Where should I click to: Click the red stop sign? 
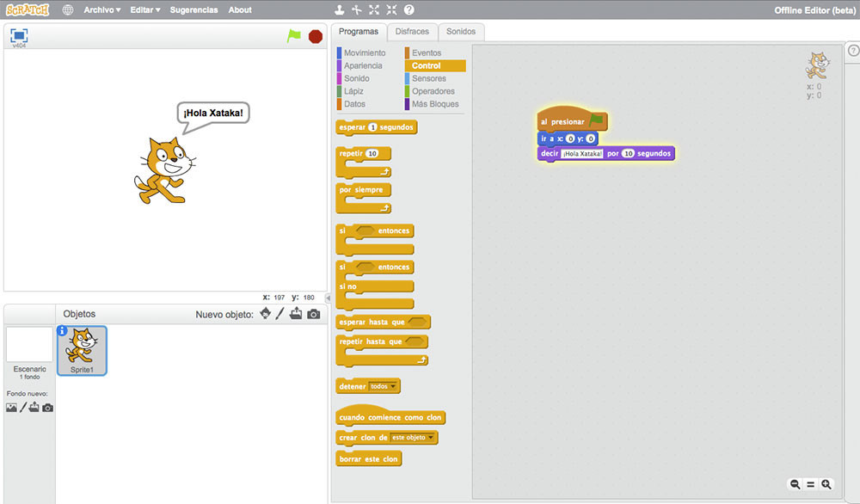pyautogui.click(x=316, y=36)
